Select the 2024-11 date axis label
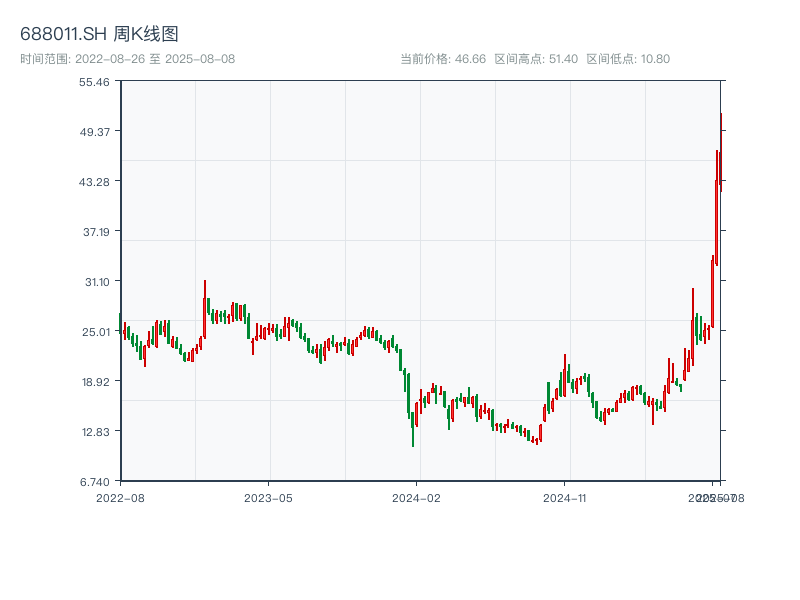The height and width of the screenshot is (600, 800). point(565,497)
